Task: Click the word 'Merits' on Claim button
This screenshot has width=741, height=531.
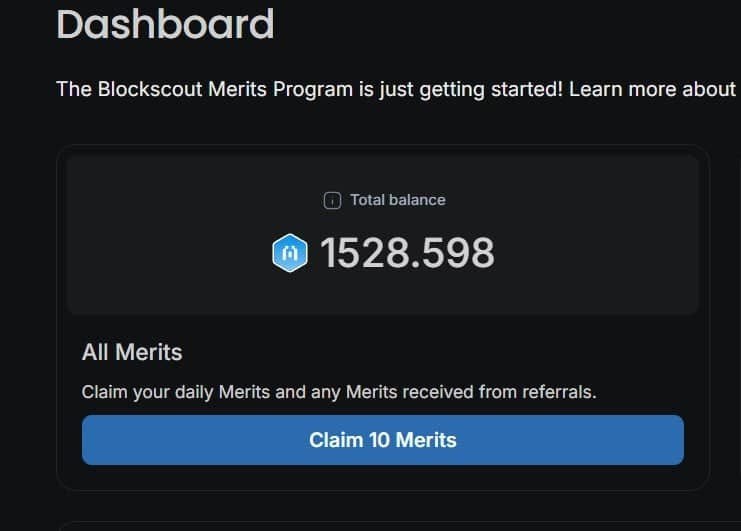Action: [426, 440]
